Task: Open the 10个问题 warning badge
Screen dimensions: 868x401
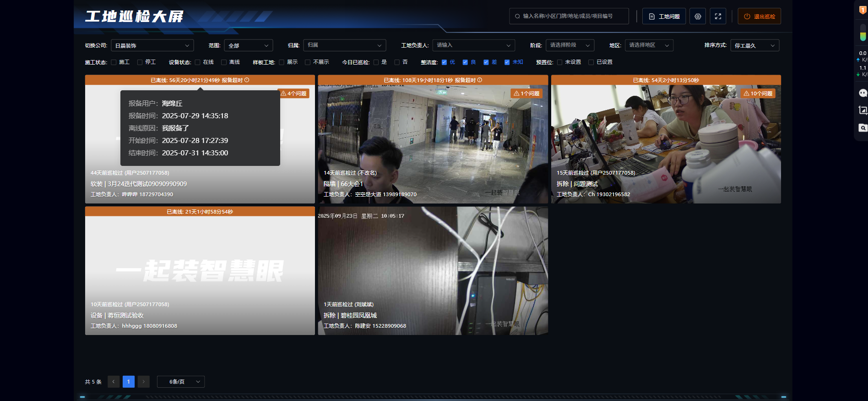Action: [758, 93]
